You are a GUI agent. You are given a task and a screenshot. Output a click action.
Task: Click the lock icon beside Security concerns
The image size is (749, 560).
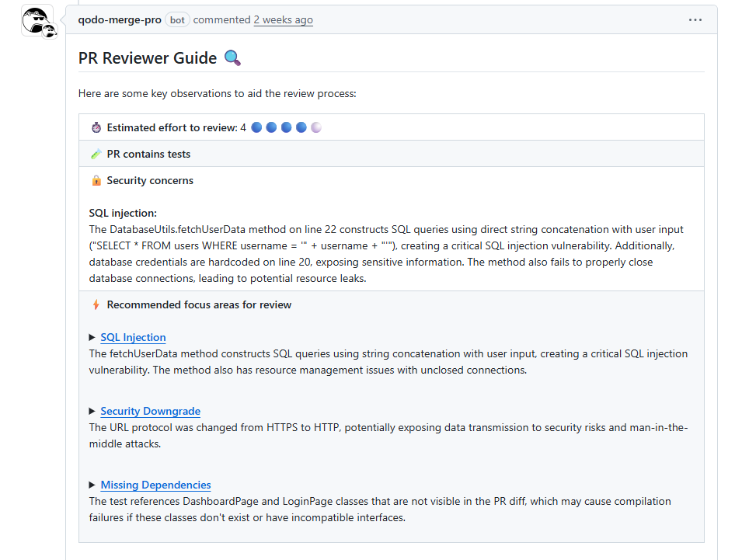pyautogui.click(x=96, y=180)
